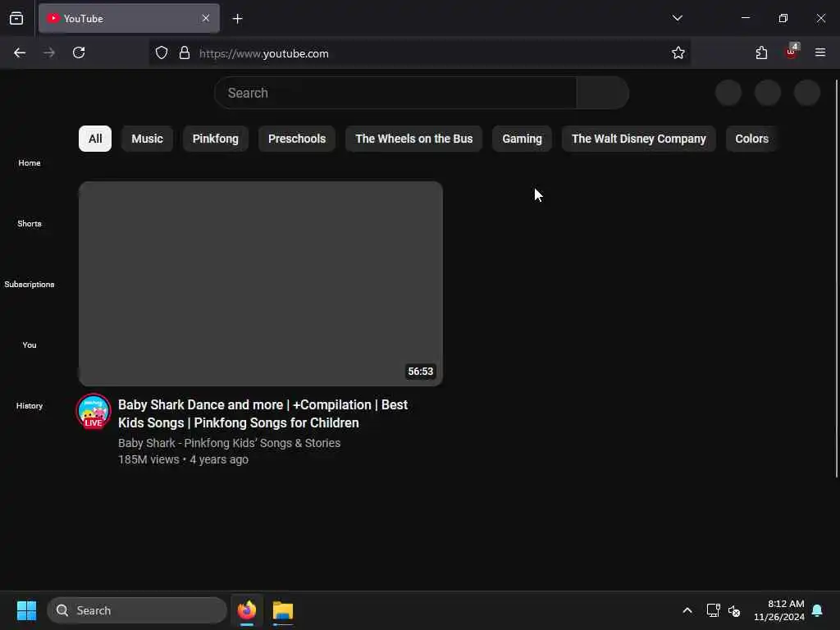840x630 pixels.
Task: Open the Windows Start menu
Action: pyautogui.click(x=26, y=610)
